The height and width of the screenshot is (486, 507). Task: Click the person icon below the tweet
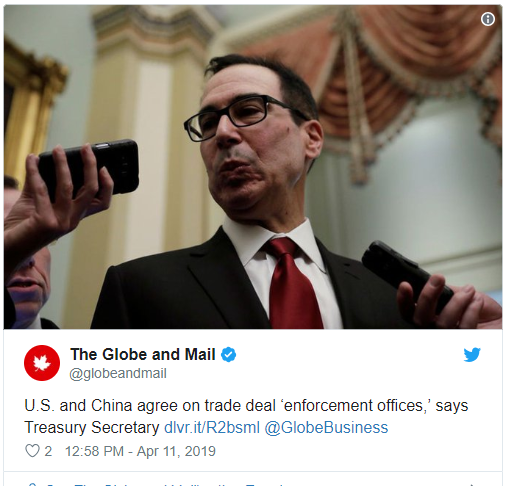pyautogui.click(x=32, y=484)
